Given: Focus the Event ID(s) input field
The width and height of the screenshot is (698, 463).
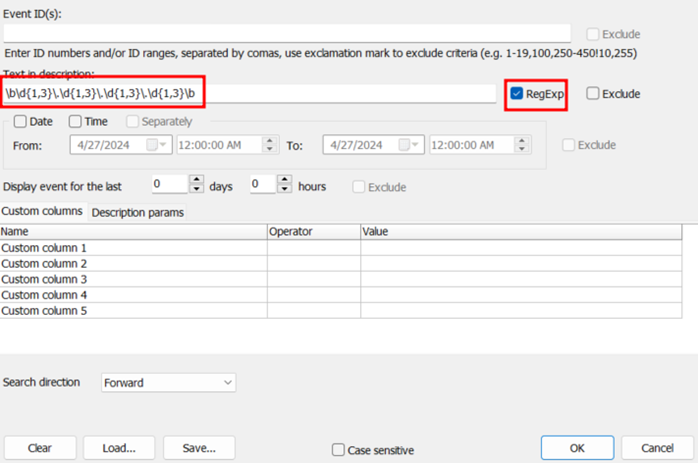Looking at the screenshot, I should (287, 33).
